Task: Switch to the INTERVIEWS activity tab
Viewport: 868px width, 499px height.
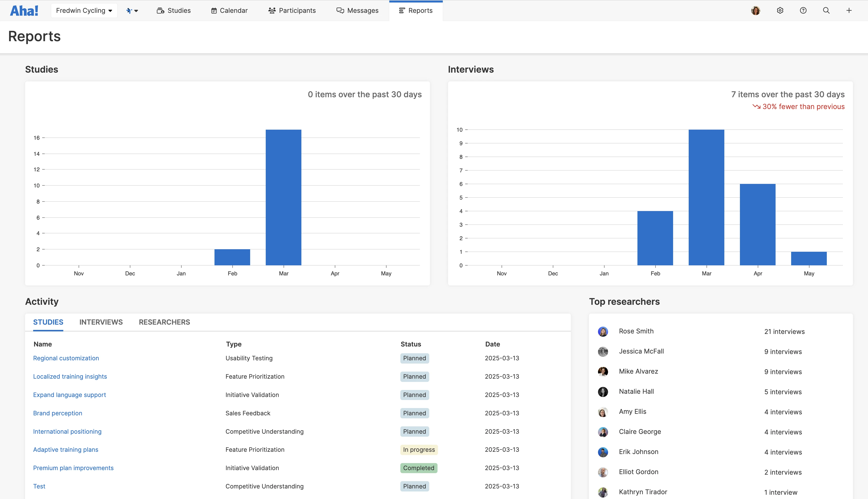Action: 101,322
